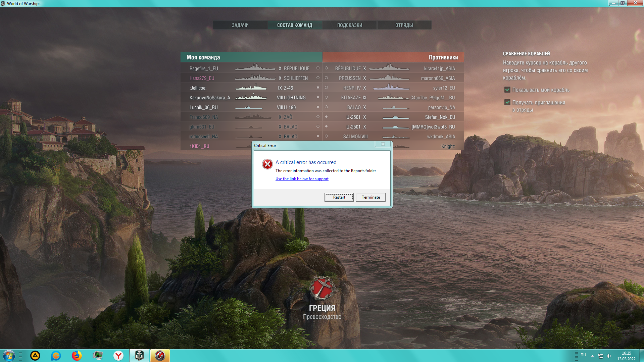The image size is (644, 362).
Task: Toggle 'Показывать мой корабль' checkbox
Action: [x=507, y=90]
